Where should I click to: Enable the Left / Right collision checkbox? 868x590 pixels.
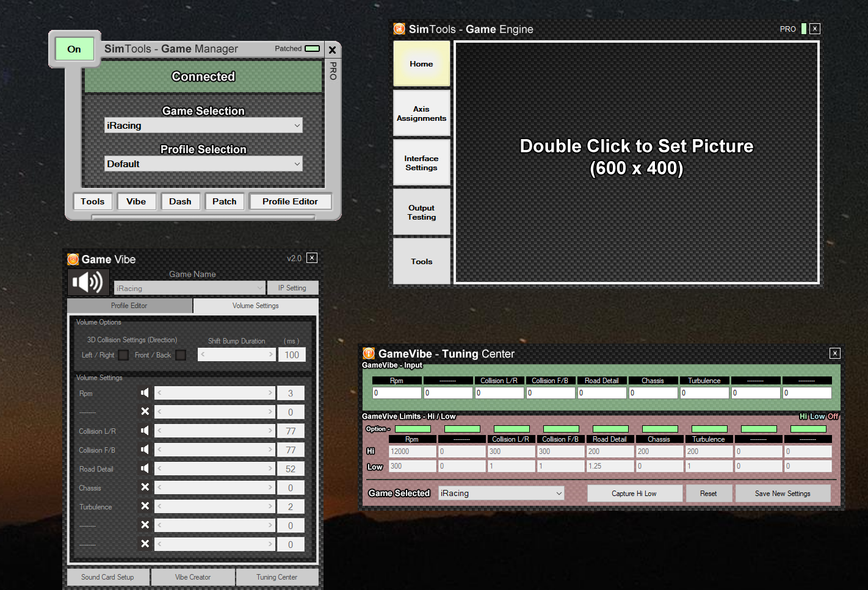coord(123,355)
